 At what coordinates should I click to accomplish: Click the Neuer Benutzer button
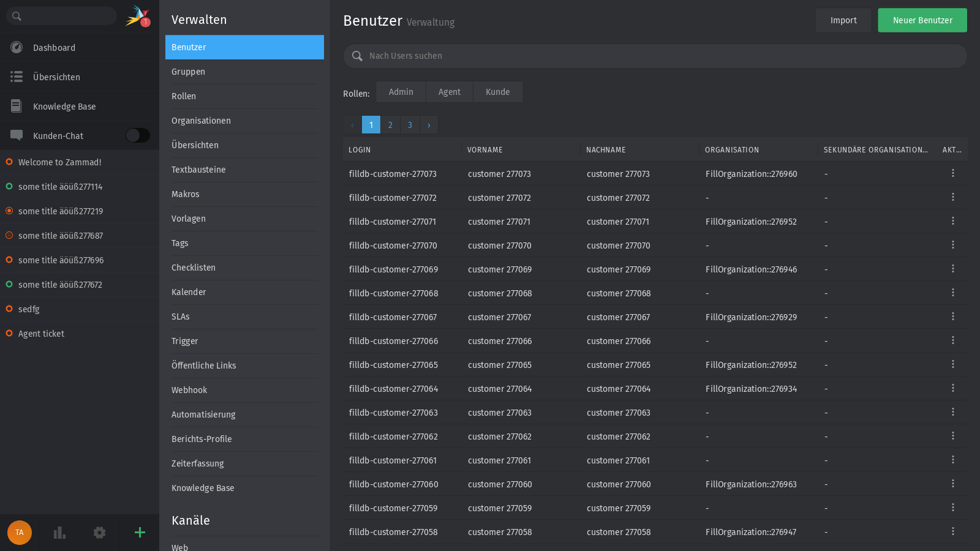(922, 20)
